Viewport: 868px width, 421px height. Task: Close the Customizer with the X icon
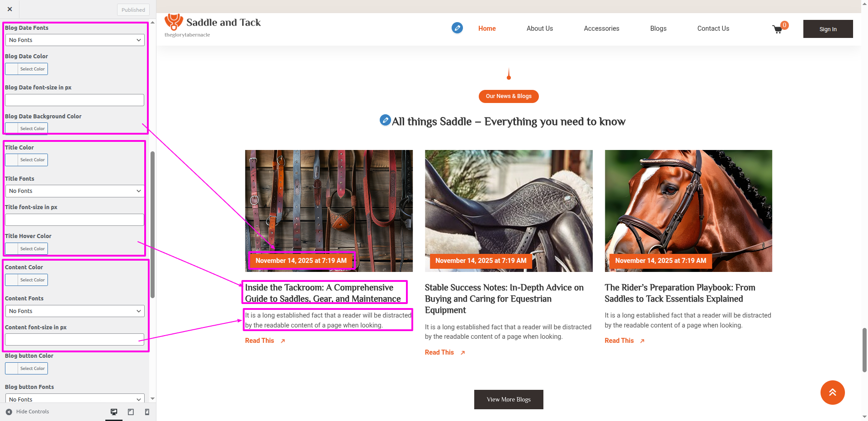tap(9, 9)
